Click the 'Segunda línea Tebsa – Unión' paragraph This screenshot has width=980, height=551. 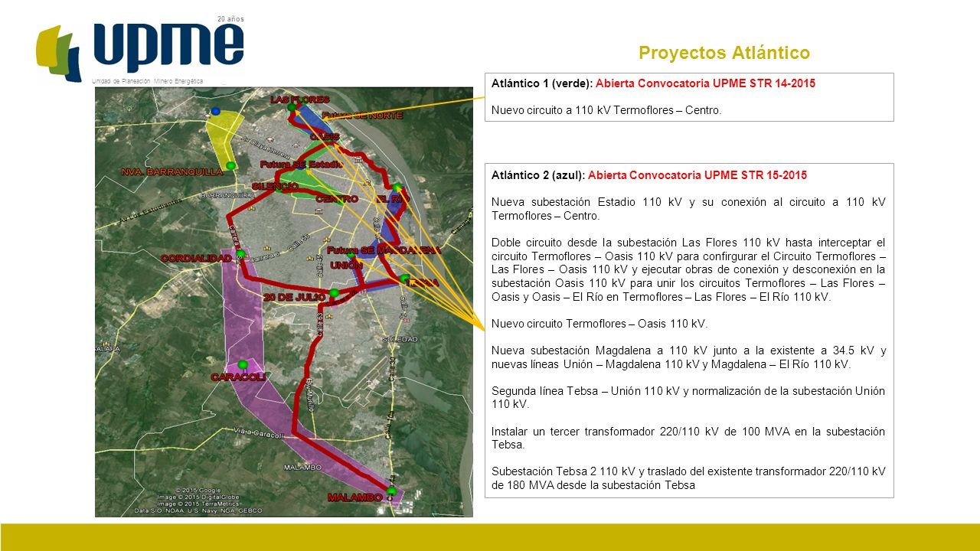[x=688, y=397]
